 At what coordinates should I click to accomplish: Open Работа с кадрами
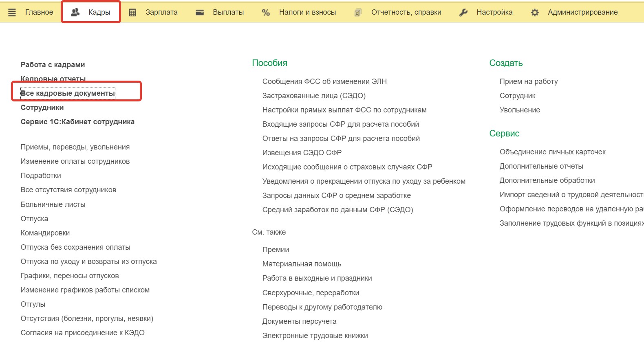coord(53,65)
